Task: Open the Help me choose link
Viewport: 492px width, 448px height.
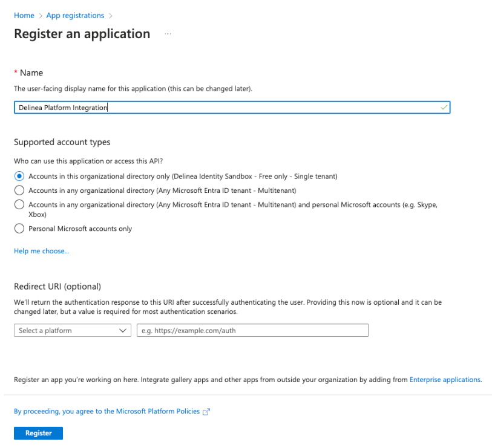Action: (41, 251)
